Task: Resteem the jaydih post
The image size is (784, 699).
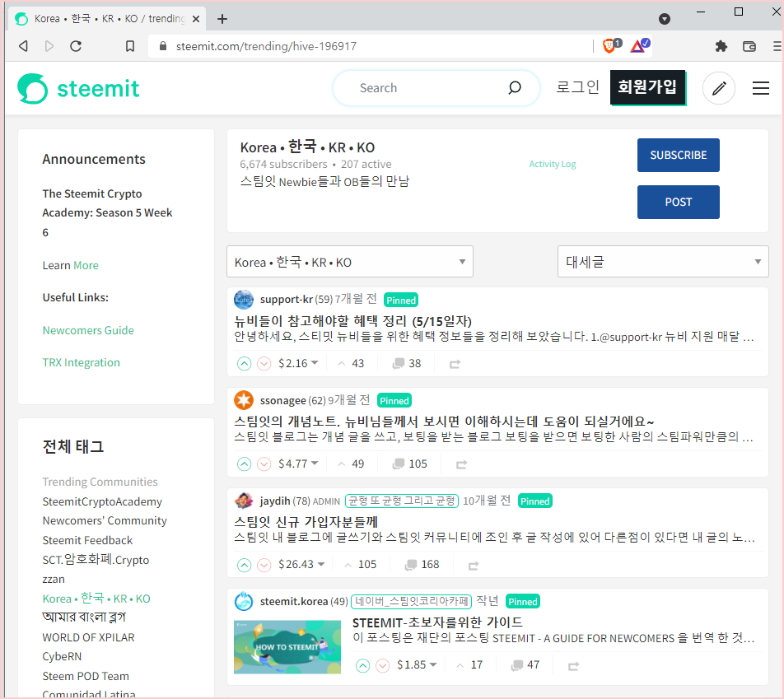Action: coord(473,566)
